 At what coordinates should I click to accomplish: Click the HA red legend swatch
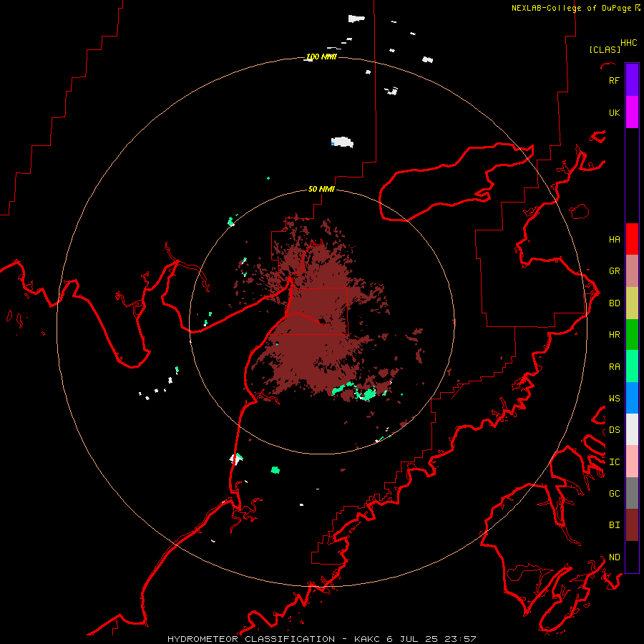pos(632,239)
